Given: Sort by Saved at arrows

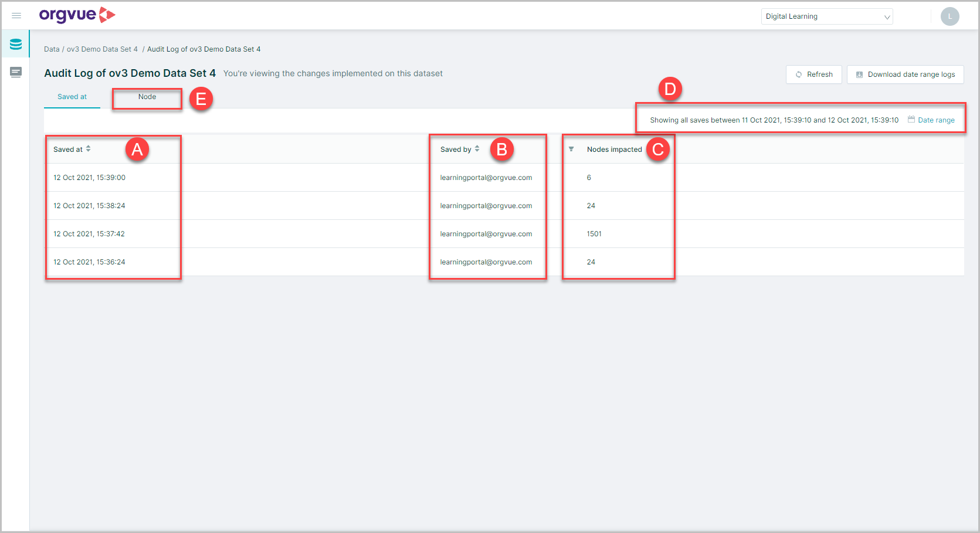Looking at the screenshot, I should point(89,149).
